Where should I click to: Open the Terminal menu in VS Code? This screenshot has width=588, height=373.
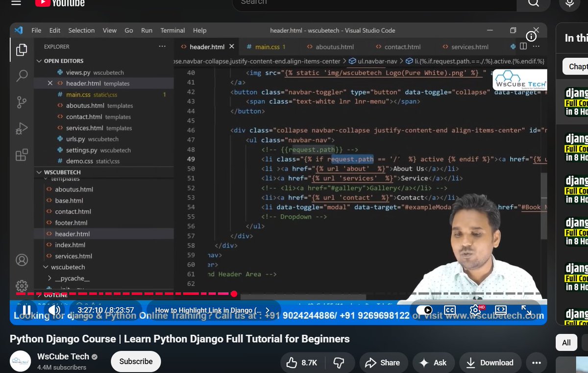pyautogui.click(x=172, y=30)
